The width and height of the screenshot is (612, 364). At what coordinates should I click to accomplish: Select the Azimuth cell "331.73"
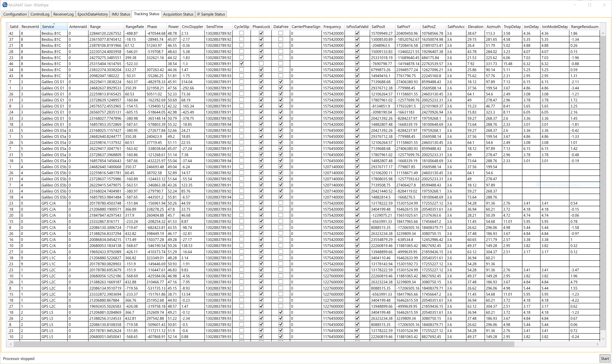point(493,63)
